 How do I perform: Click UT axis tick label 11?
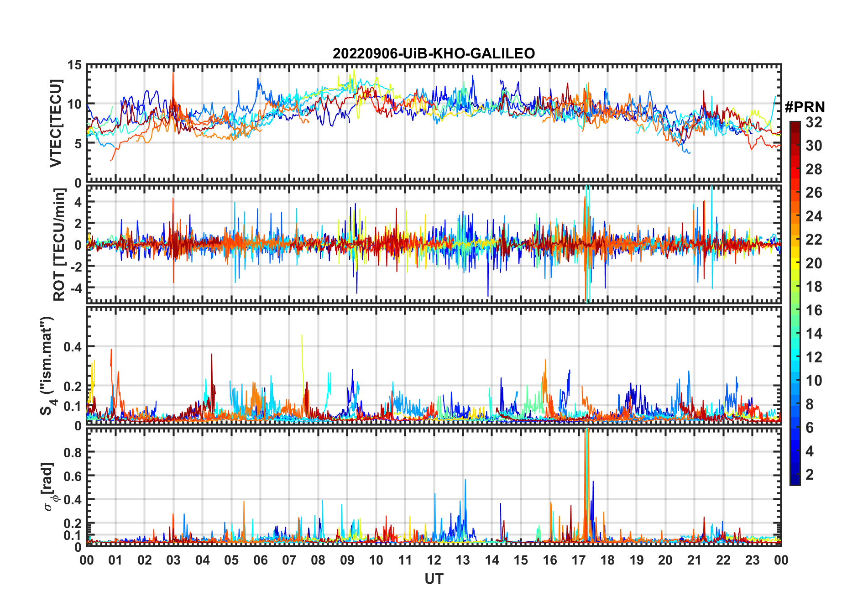[x=405, y=560]
